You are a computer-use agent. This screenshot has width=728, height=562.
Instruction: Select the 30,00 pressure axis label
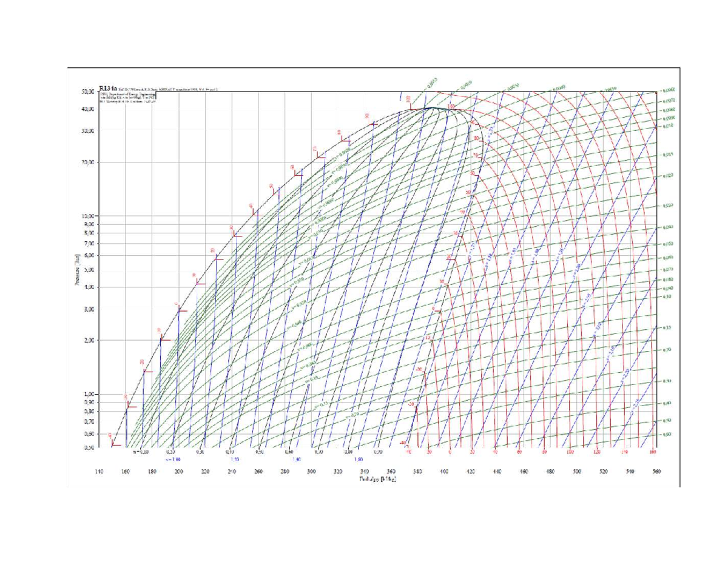click(x=87, y=131)
